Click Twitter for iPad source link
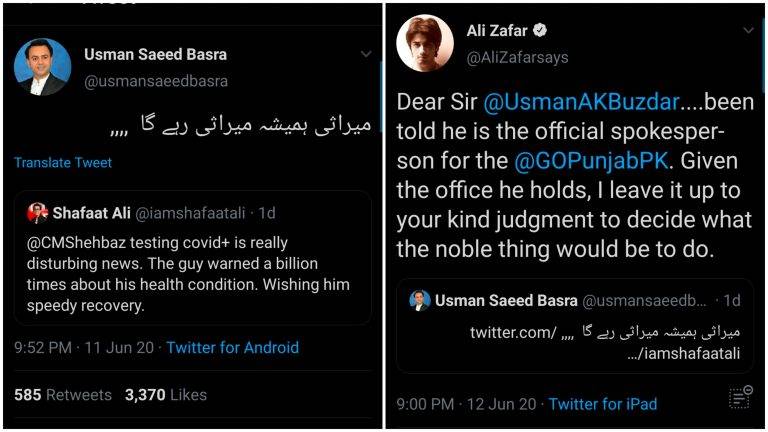The height and width of the screenshot is (432, 768). (x=602, y=404)
